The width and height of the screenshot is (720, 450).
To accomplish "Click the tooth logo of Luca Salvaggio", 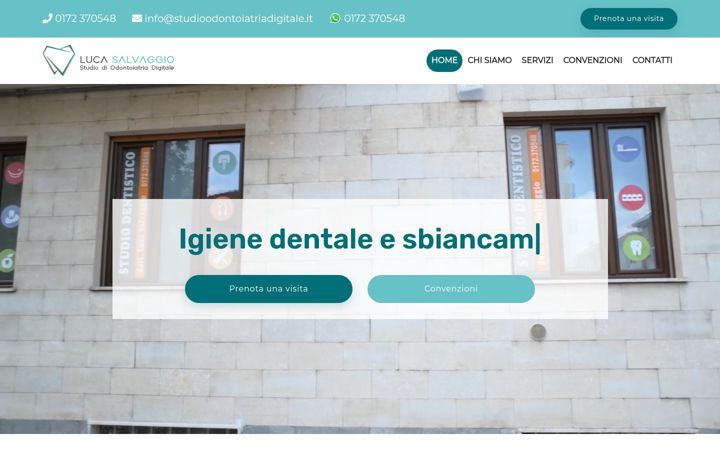I will (x=59, y=60).
